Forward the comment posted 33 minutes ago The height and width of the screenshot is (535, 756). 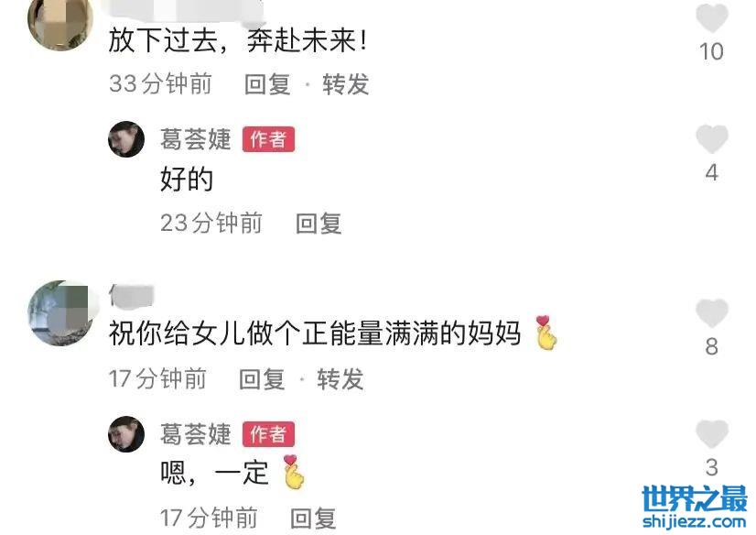[346, 84]
